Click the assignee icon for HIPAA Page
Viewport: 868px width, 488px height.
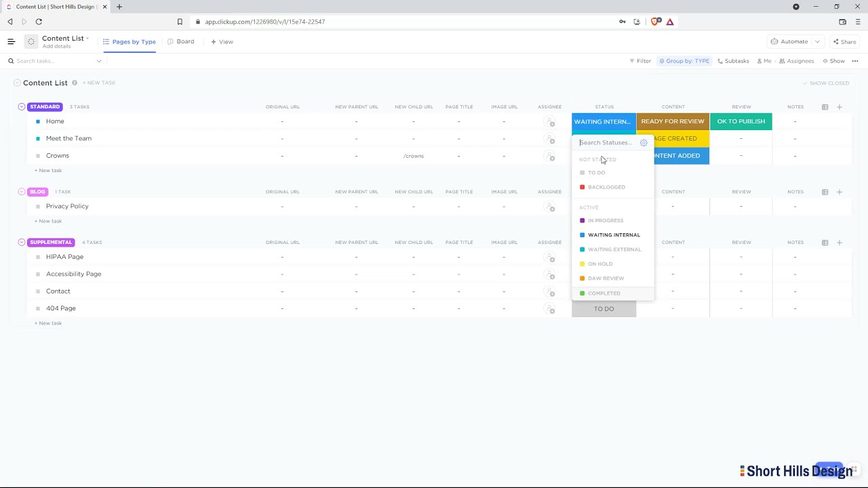pos(549,258)
